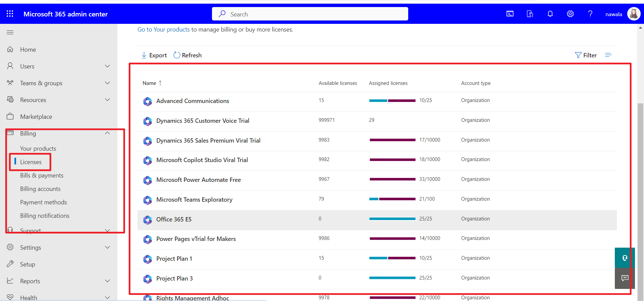Open Payment methods

click(x=43, y=202)
